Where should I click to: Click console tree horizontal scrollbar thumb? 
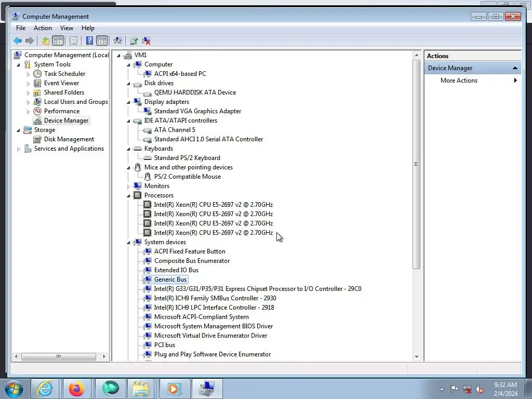(58, 356)
